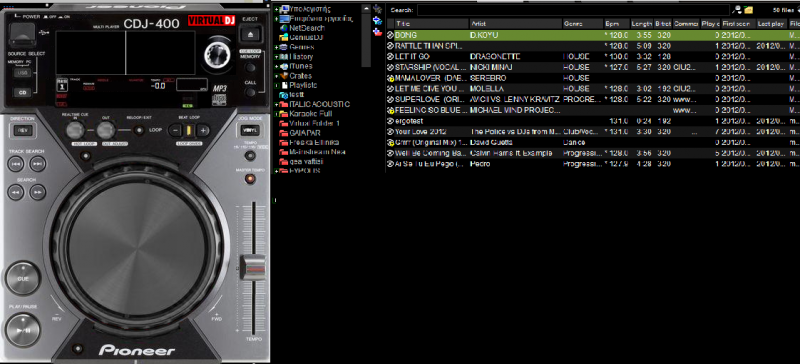Select the CD source button

coord(22,92)
